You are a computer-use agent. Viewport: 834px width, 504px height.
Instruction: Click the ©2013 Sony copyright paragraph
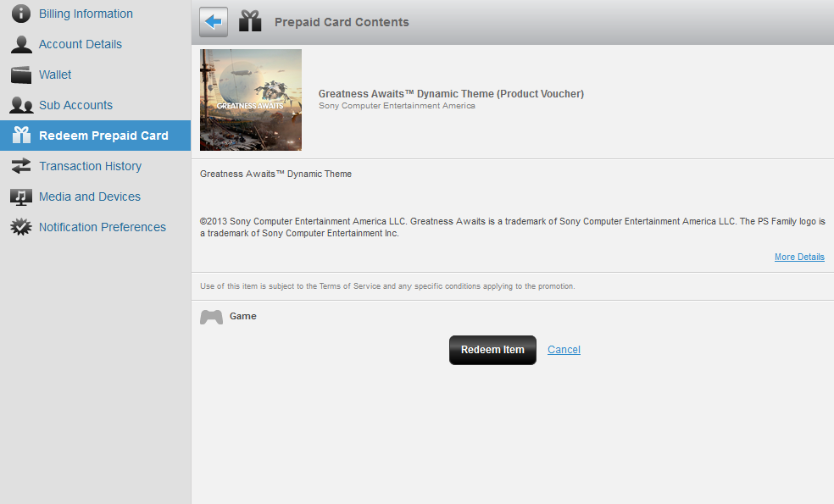[x=513, y=227]
